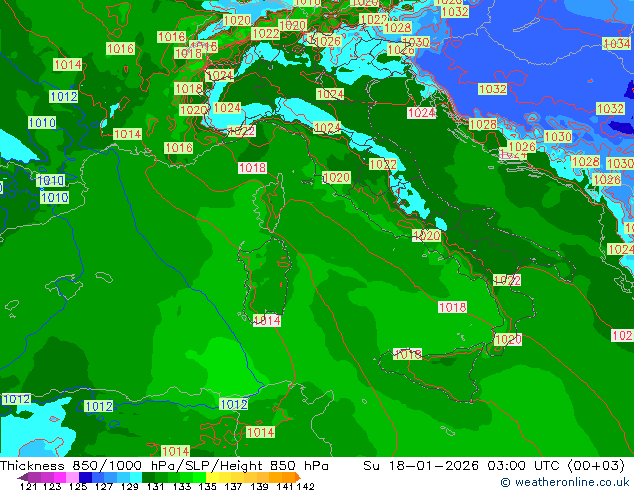Screen dimensions: 634x490
Task: Click the 1014 label below Sardinia
Action: 266,321
